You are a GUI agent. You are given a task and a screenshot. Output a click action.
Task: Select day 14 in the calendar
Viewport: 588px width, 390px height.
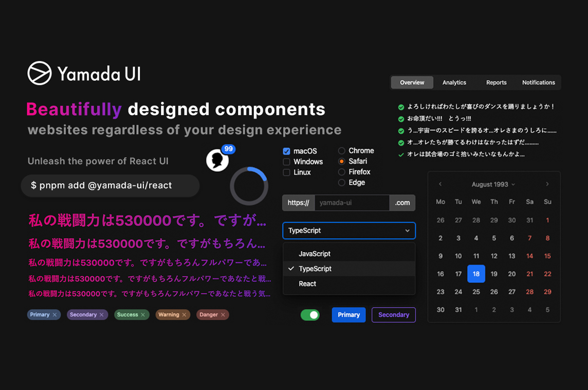529,256
